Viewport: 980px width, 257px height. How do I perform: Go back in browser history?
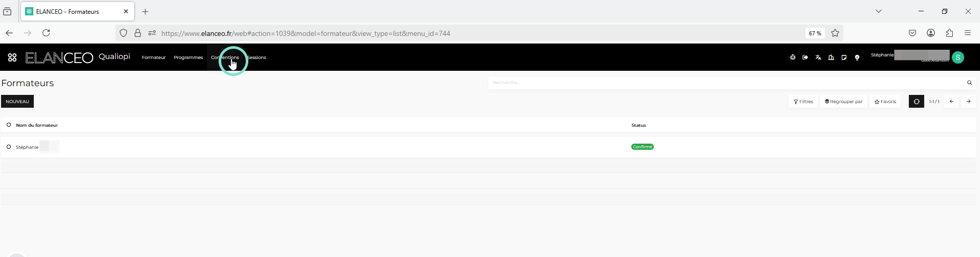point(9,33)
